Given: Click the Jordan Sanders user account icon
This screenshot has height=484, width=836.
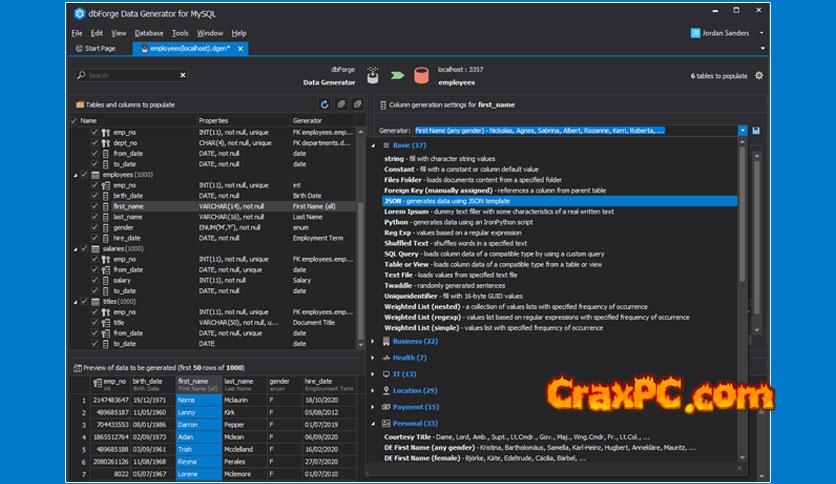Looking at the screenshot, I should coord(696,33).
